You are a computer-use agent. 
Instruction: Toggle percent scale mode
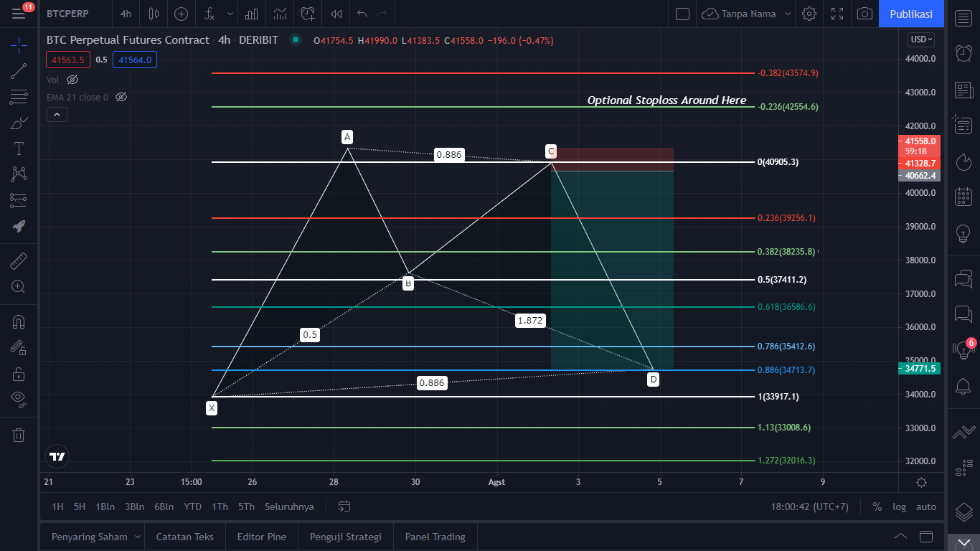877,507
